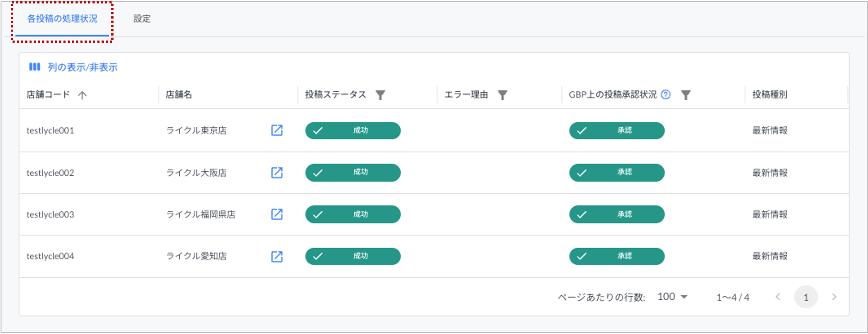
Task: Open external link for ライクル東京店
Action: click(x=277, y=131)
